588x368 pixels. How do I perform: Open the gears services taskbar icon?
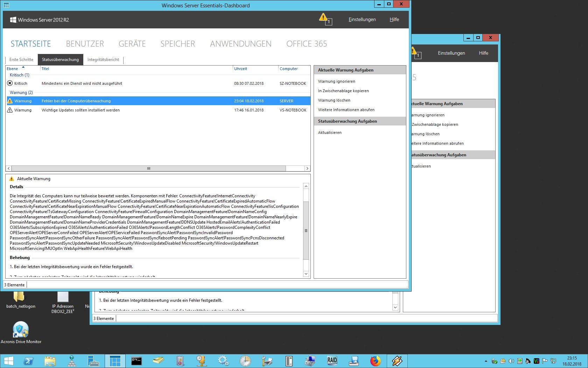[x=223, y=361]
